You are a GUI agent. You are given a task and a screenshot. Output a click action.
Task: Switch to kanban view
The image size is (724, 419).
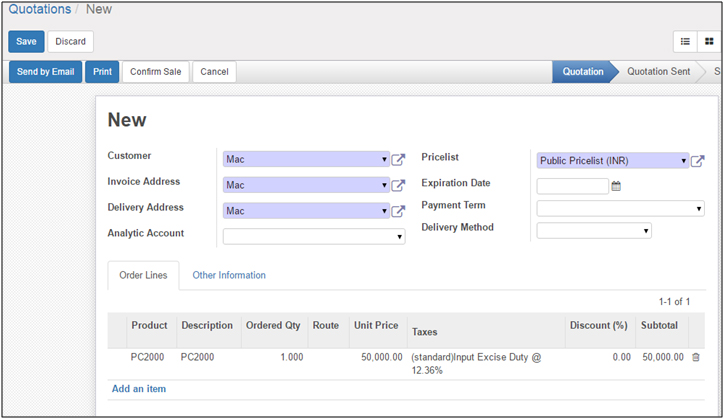click(709, 41)
